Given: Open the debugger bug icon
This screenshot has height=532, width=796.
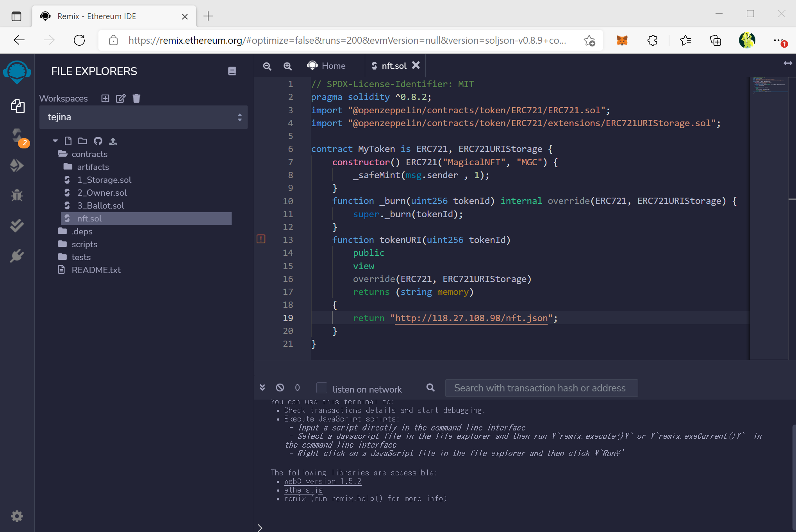Looking at the screenshot, I should tap(17, 195).
